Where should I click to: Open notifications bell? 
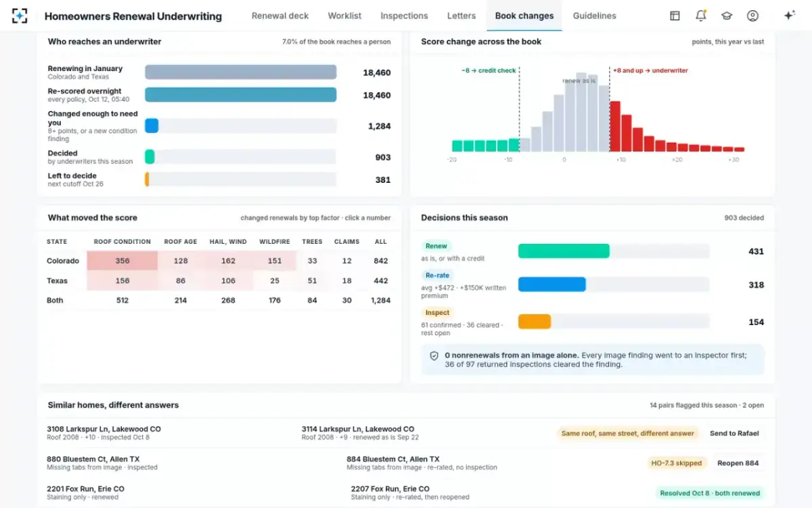click(701, 16)
